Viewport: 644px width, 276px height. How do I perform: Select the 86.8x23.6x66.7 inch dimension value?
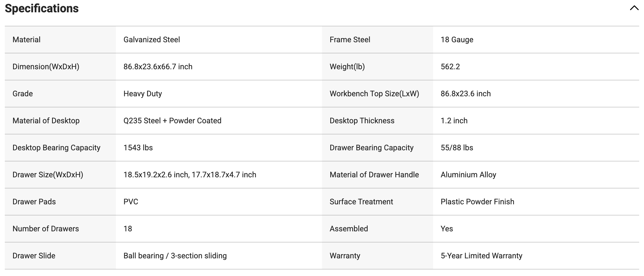(158, 67)
